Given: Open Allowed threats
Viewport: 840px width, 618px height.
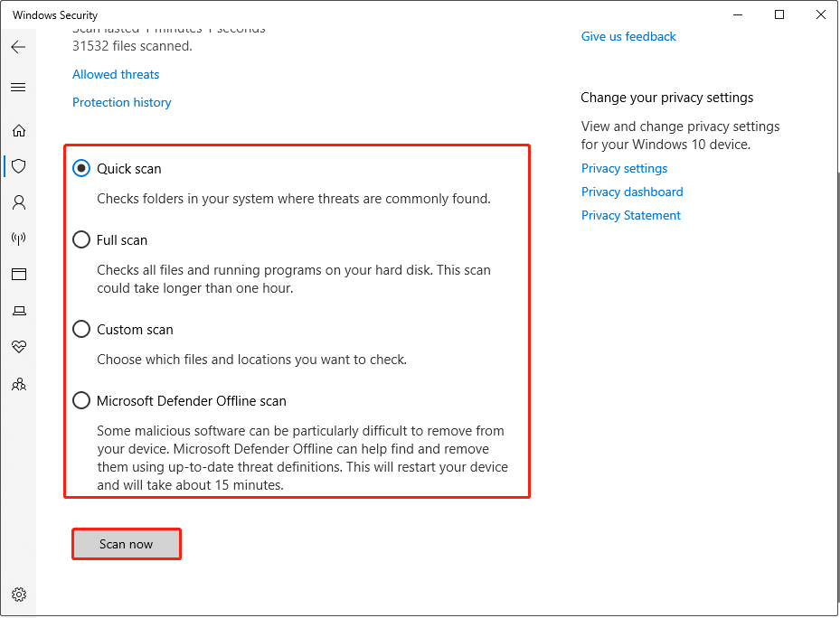Looking at the screenshot, I should pyautogui.click(x=116, y=74).
